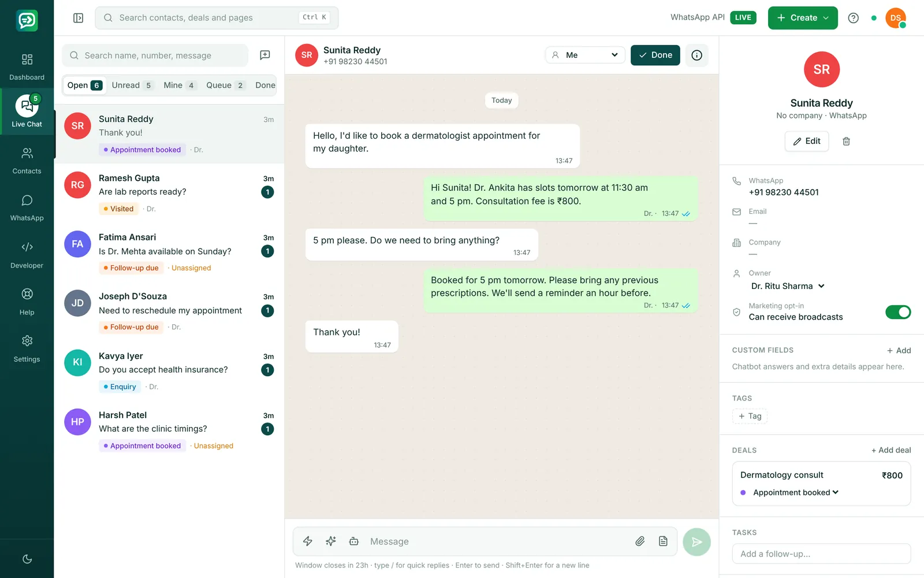
Task: Click Unassigned on Fatima Ansari's row
Action: [191, 268]
